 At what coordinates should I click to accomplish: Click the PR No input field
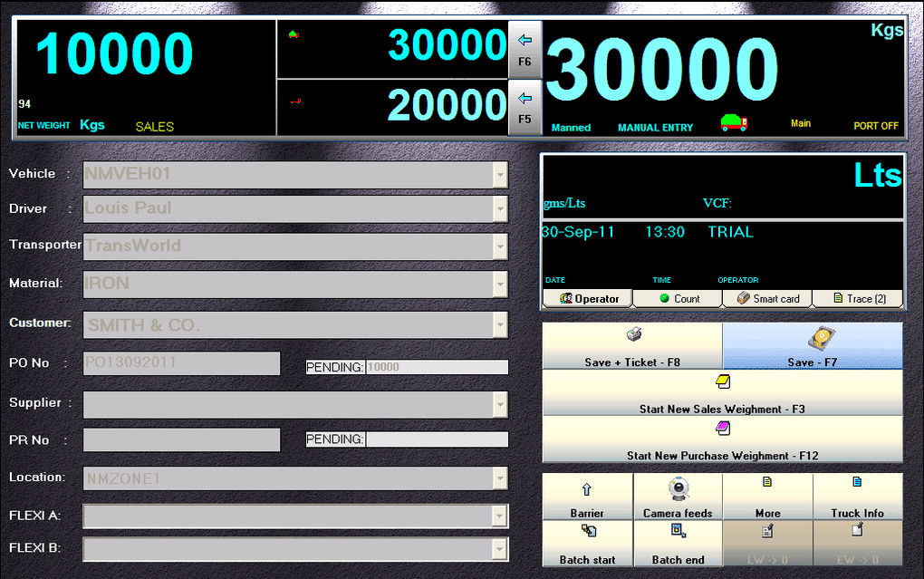pyautogui.click(x=181, y=439)
